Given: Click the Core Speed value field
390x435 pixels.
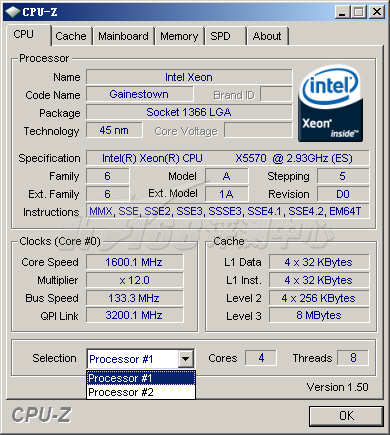Looking at the screenshot, I should [135, 262].
